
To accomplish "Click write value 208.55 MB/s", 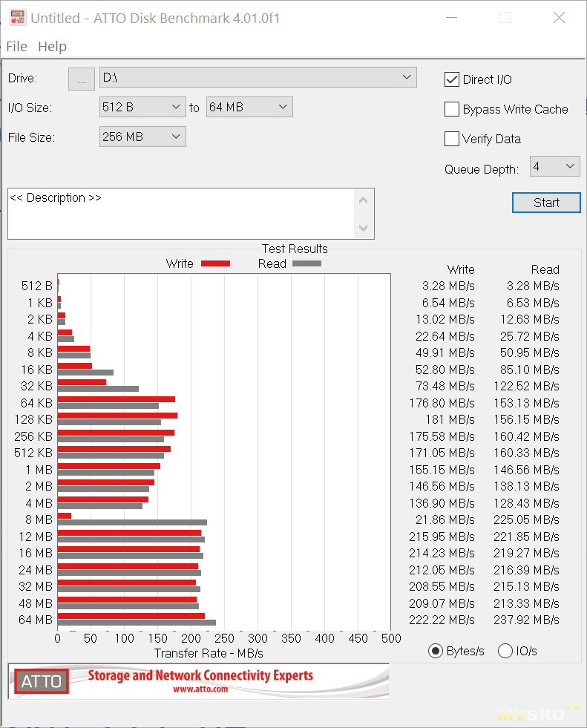I will 442,587.
